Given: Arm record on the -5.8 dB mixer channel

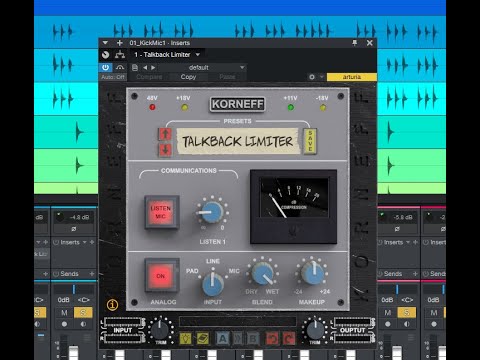Looking at the screenshot, I should (388, 324).
